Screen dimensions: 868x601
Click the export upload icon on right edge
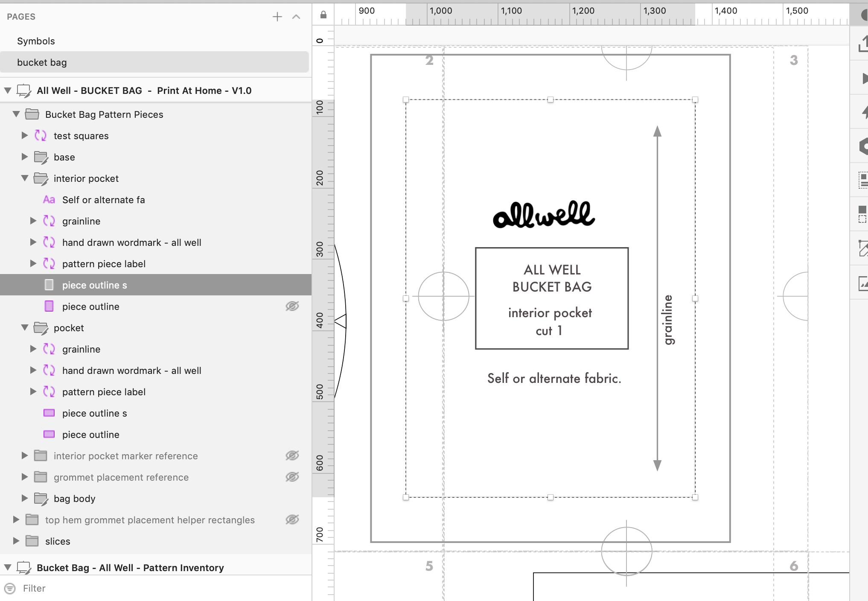(x=863, y=44)
